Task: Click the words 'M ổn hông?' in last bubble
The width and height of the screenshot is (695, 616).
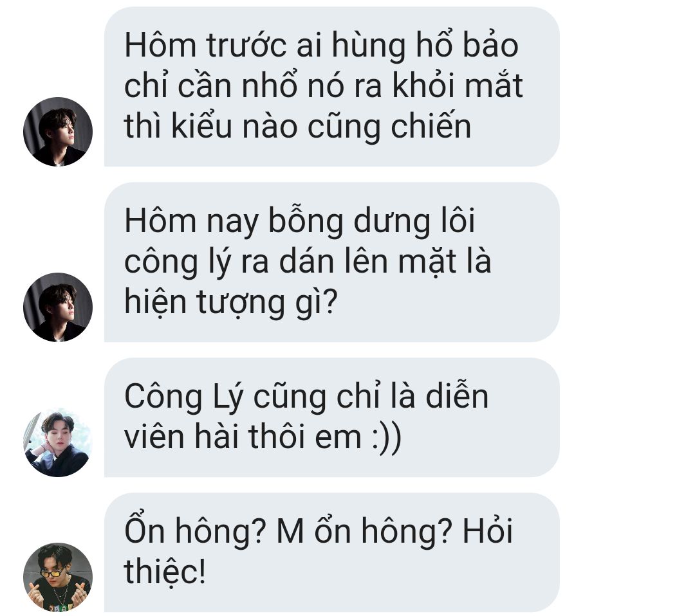Action: 364,531
